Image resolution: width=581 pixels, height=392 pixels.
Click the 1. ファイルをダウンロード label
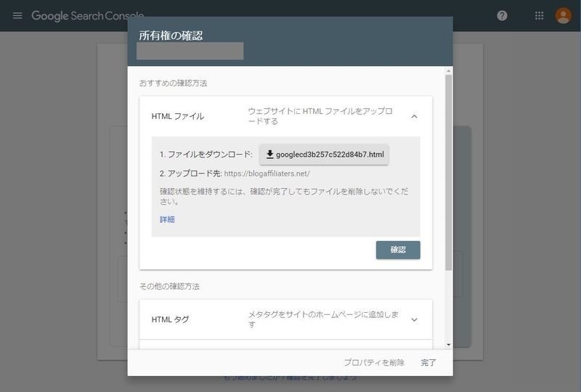206,155
